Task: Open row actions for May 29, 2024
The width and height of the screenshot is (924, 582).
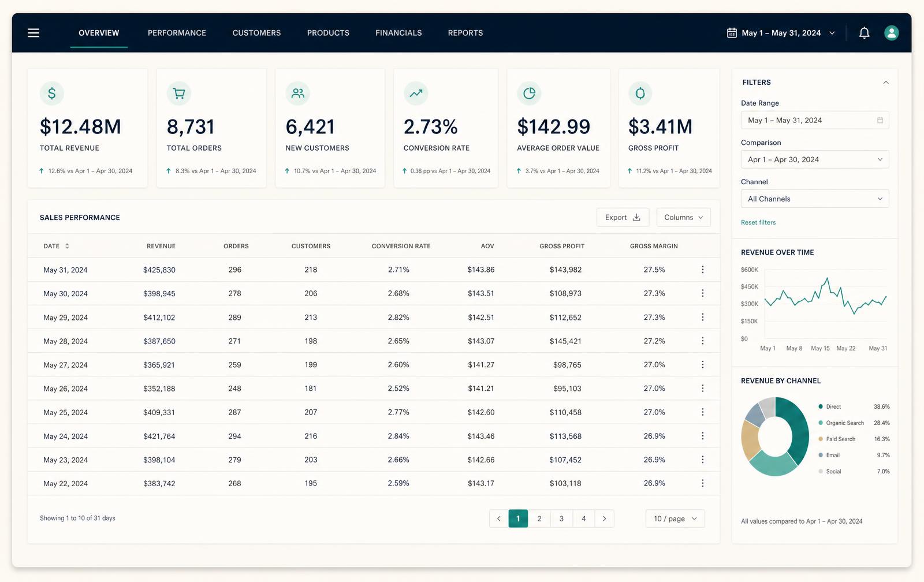Action: click(x=703, y=317)
